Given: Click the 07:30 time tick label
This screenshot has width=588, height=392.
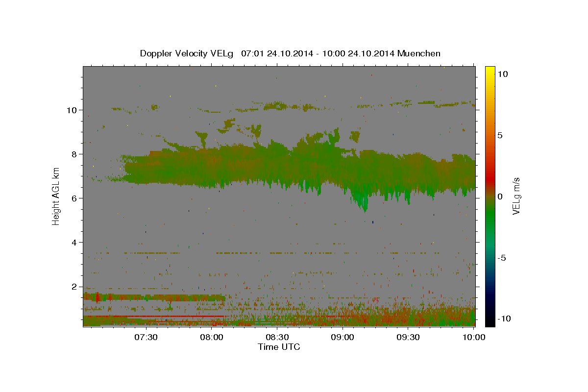Looking at the screenshot, I should click(x=146, y=337).
